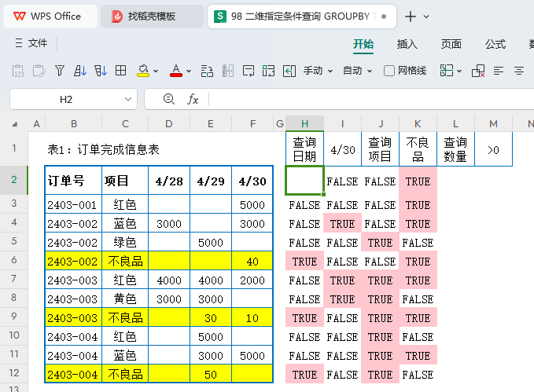Click the yellow 50 value cell

pos(211,374)
